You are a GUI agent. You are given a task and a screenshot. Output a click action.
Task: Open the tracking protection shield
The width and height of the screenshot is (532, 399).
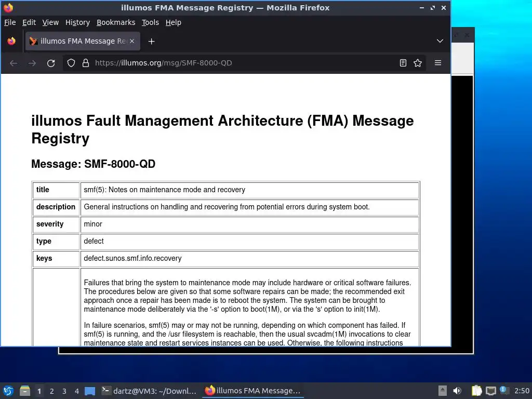pos(71,63)
